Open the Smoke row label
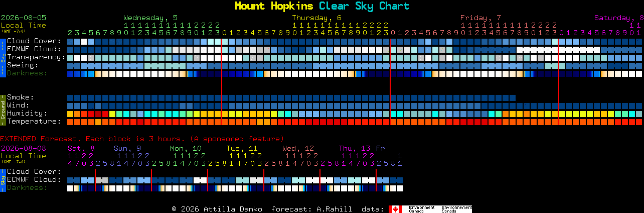Viewport: 644px width, 213px height. [21, 97]
